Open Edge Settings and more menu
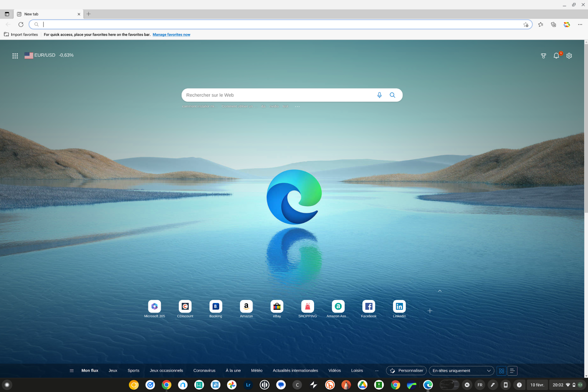 [580, 25]
